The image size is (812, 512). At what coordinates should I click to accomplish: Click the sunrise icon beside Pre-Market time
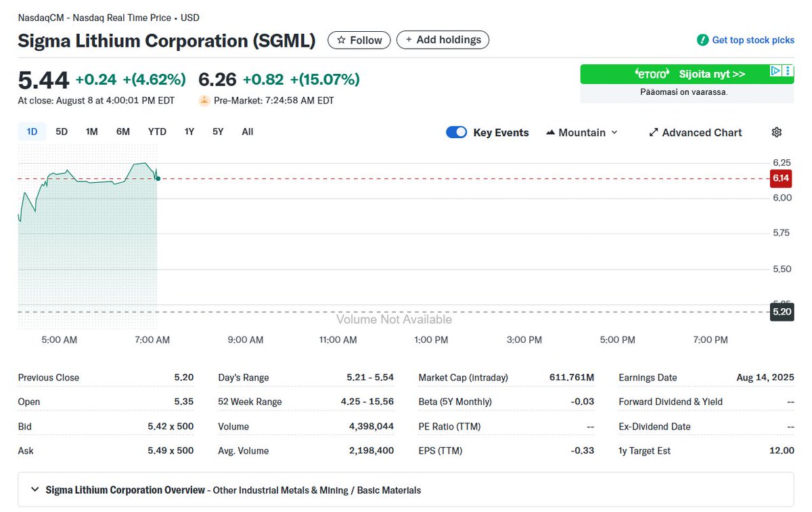click(204, 100)
